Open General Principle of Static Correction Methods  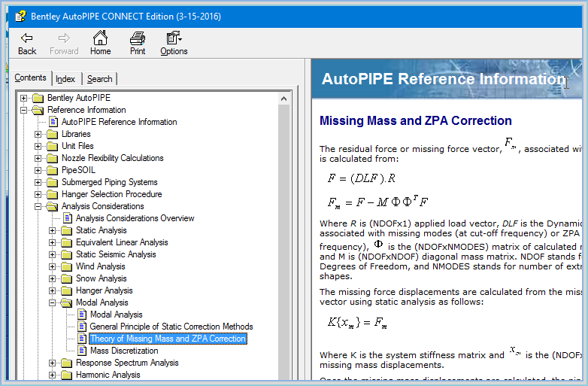coord(171,327)
